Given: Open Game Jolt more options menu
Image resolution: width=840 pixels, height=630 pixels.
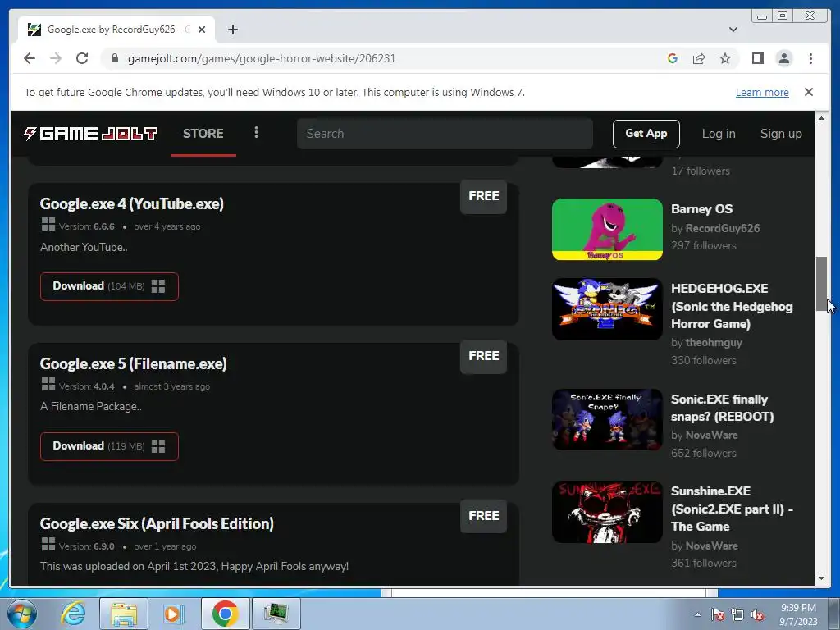Looking at the screenshot, I should [x=256, y=132].
